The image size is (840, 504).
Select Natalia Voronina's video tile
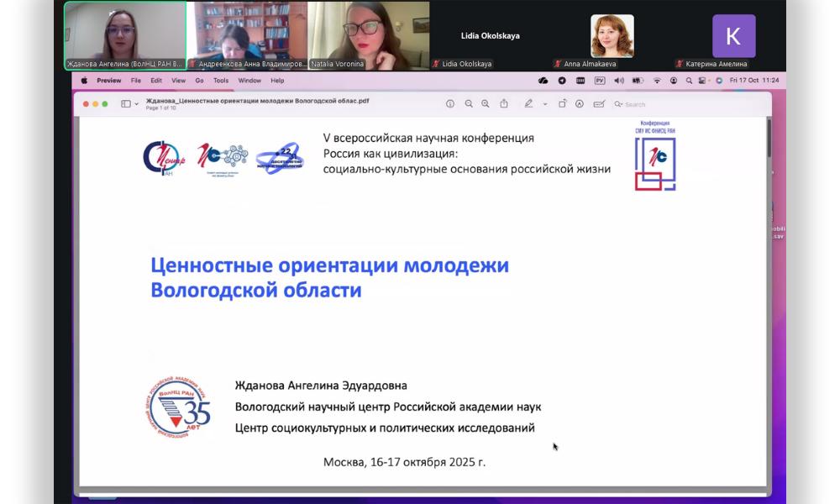pyautogui.click(x=368, y=35)
